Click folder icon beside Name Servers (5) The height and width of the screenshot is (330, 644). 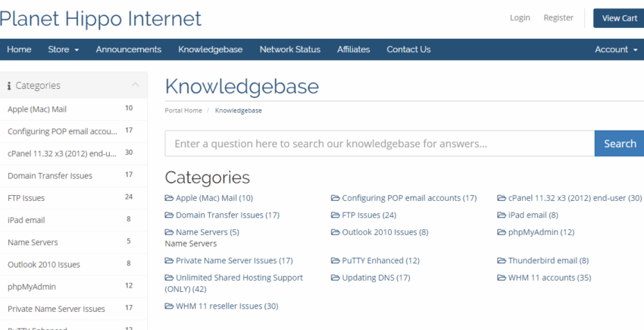point(169,232)
